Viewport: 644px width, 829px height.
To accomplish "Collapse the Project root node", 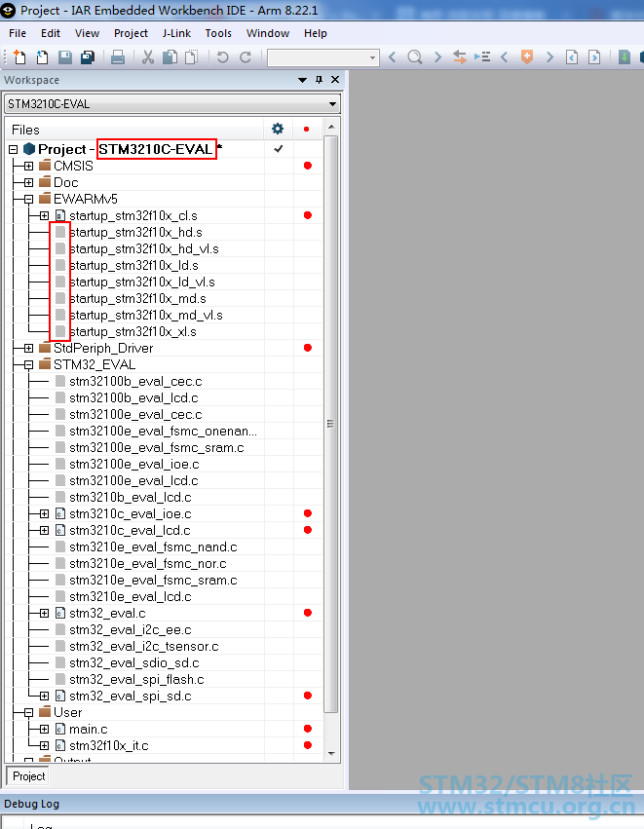I will click(x=14, y=150).
